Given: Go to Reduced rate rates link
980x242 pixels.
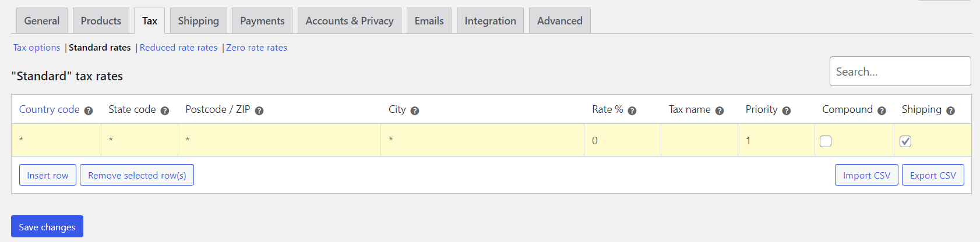Looking at the screenshot, I should pyautogui.click(x=178, y=48).
